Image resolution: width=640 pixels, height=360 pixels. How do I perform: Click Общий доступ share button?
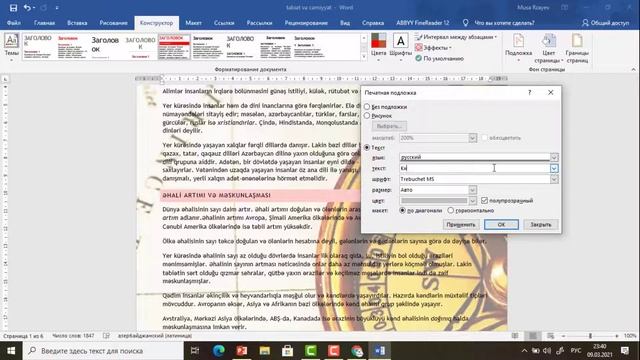[x=606, y=23]
